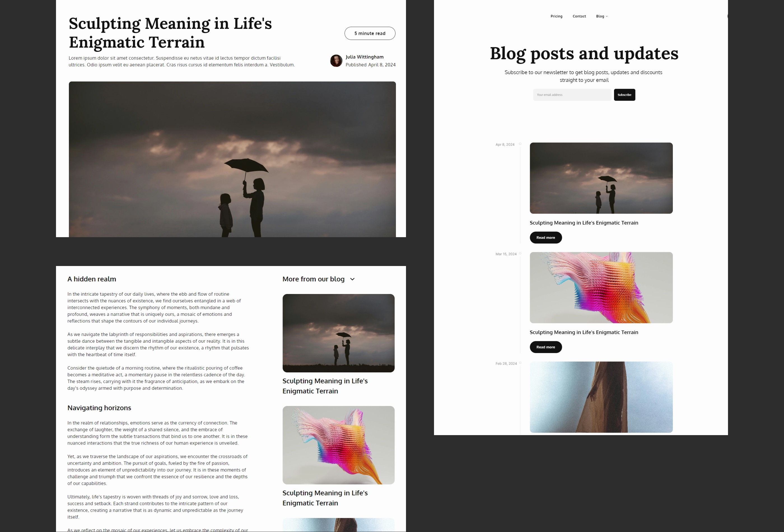
Task: Click the '5 minute read' pill icon
Action: click(369, 33)
